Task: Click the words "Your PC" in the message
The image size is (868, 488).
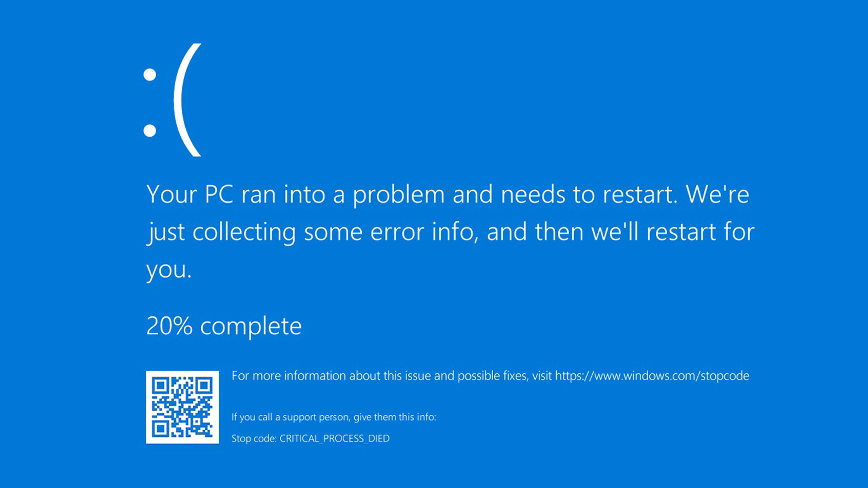Action: [190, 195]
